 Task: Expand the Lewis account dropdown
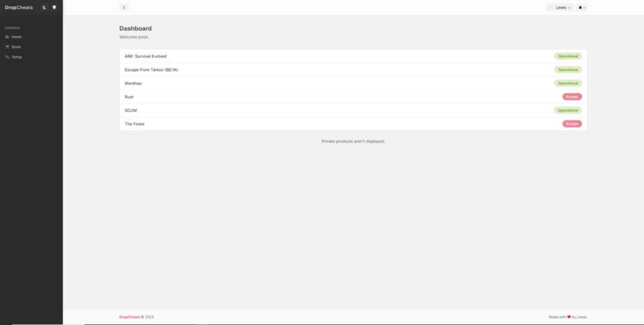560,7
